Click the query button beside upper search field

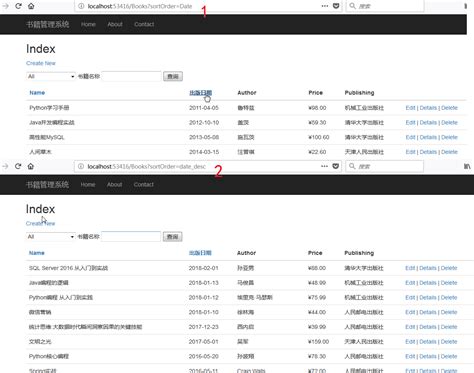tap(173, 76)
